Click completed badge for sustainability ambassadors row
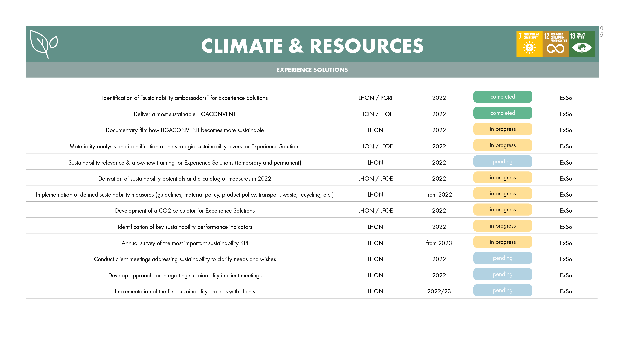The width and height of the screenshot is (625, 364). 502,97
